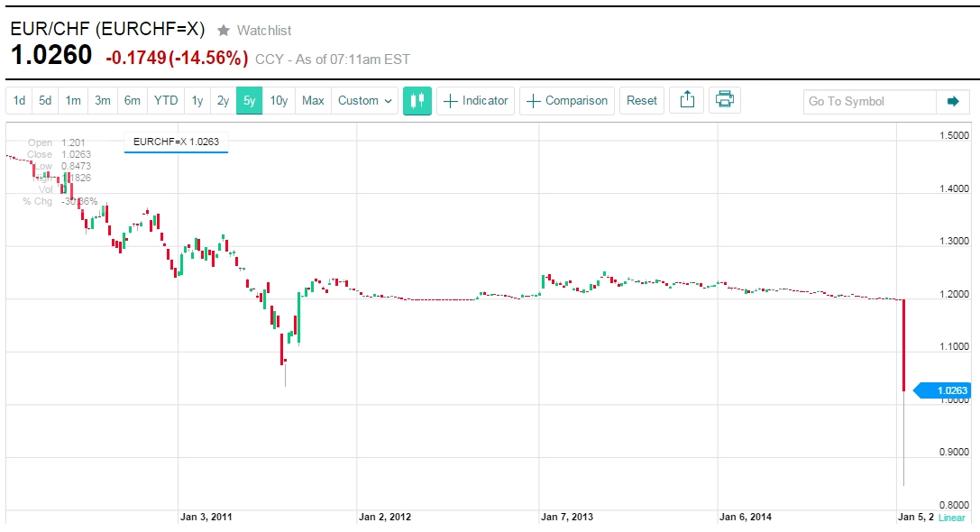Click the Go To Symbol arrow button
Viewport: 980px width, 532px height.
[x=952, y=101]
